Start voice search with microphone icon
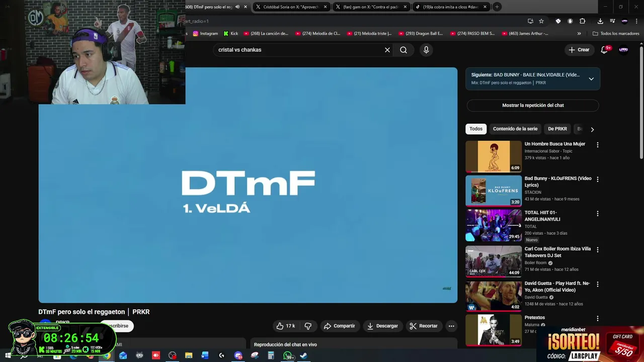The height and width of the screenshot is (362, 644). click(426, 50)
